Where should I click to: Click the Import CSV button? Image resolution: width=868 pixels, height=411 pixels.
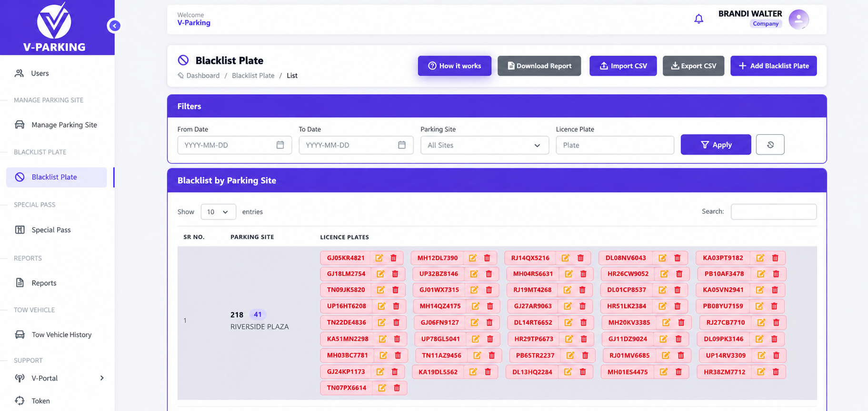pyautogui.click(x=623, y=66)
